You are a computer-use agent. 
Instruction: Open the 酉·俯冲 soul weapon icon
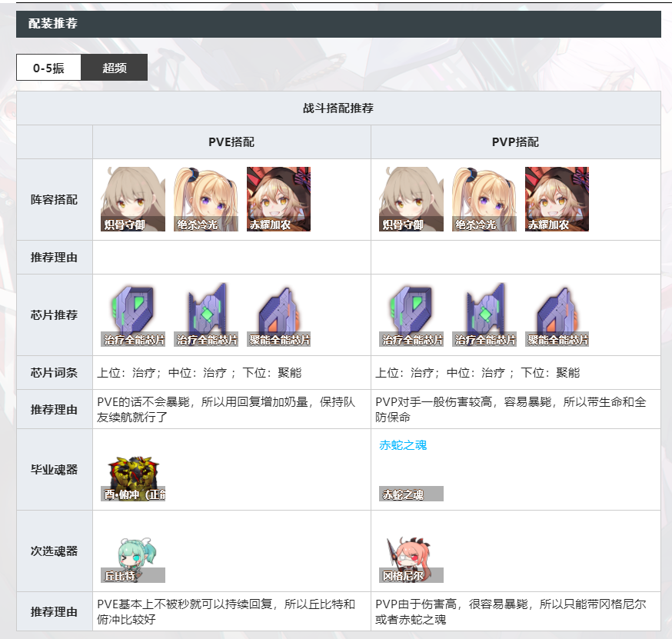(133, 478)
